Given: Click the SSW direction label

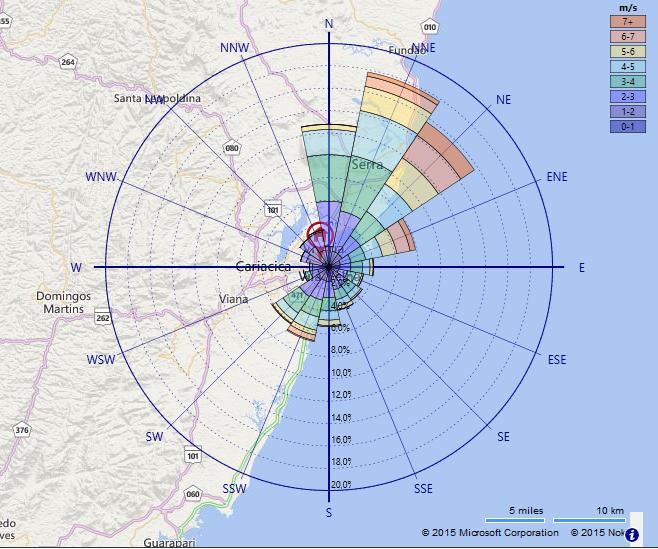Looking at the screenshot, I should [x=235, y=489].
